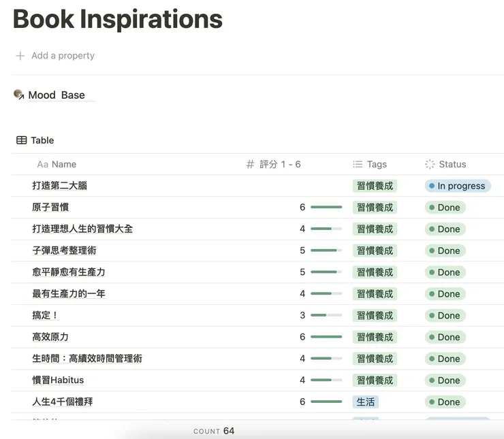Click the Mood Base relation avatar icon
This screenshot has height=439, width=504.
click(x=18, y=95)
